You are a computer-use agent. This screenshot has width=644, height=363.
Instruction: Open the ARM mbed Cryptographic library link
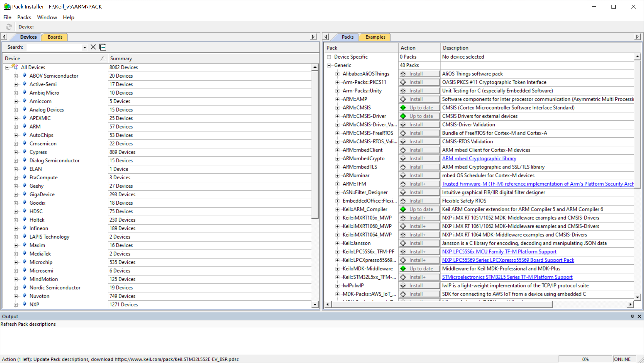(x=479, y=158)
